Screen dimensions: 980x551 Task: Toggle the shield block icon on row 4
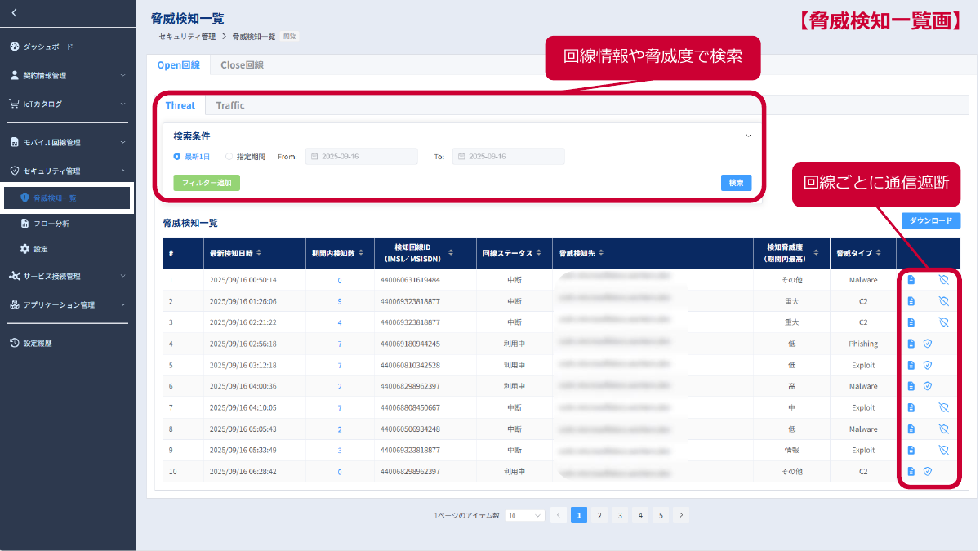coord(928,343)
